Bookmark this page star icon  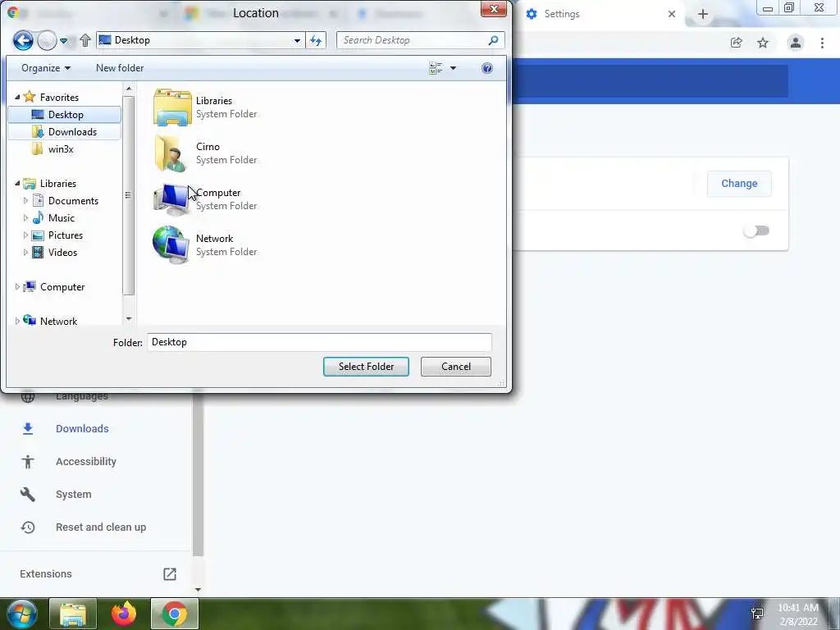763,43
